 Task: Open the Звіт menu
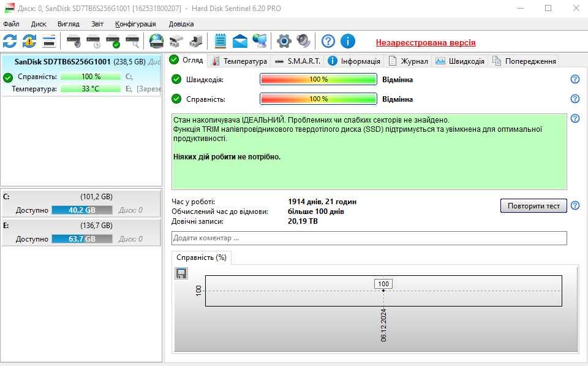pos(97,24)
